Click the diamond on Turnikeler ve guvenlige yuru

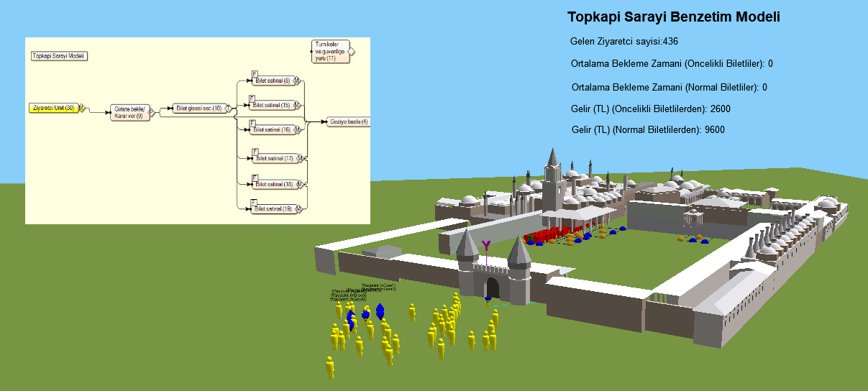pyautogui.click(x=351, y=52)
